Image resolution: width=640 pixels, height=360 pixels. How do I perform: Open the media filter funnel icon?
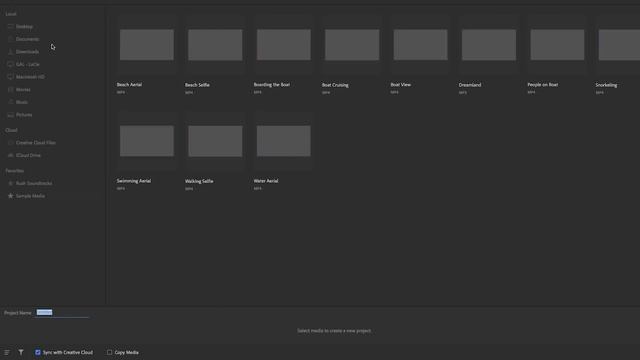[x=21, y=352]
